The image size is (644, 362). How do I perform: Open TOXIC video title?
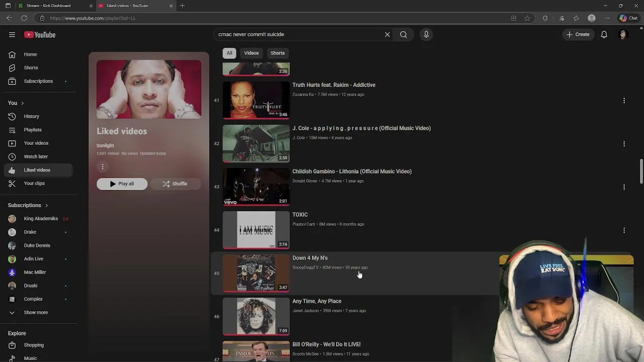[x=300, y=215]
